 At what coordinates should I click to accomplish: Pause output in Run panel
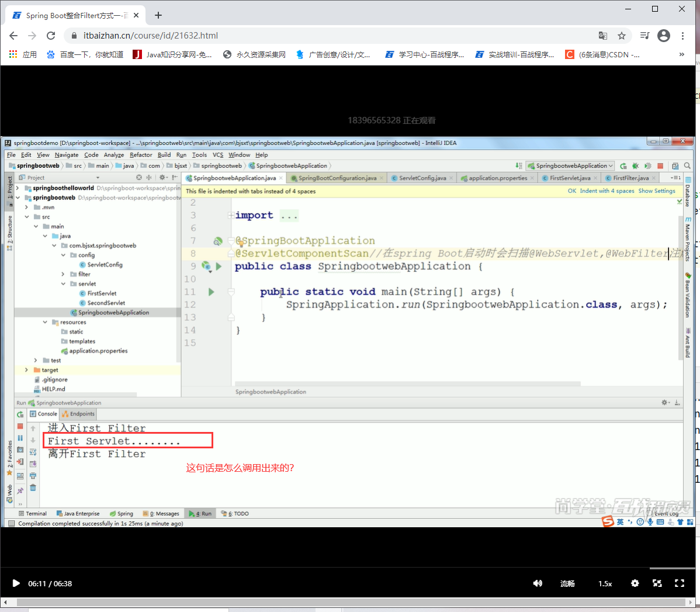[x=20, y=438]
